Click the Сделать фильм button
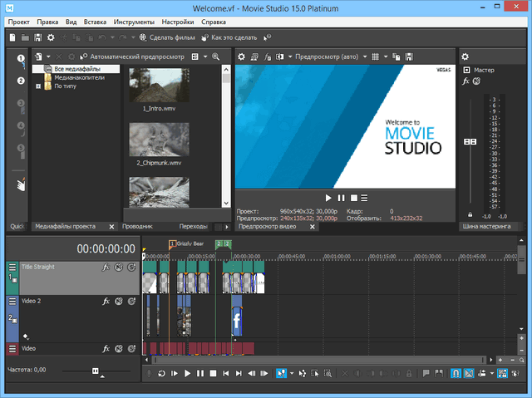This screenshot has width=532, height=398. 167,37
